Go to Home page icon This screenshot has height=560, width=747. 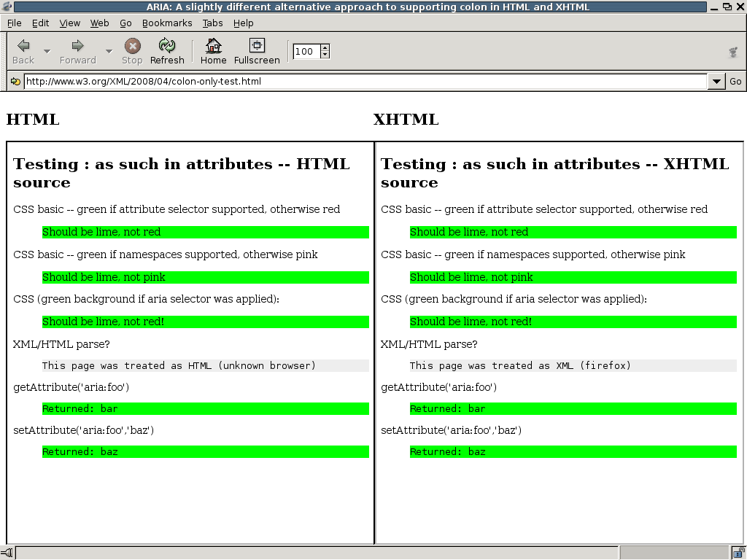pyautogui.click(x=214, y=45)
